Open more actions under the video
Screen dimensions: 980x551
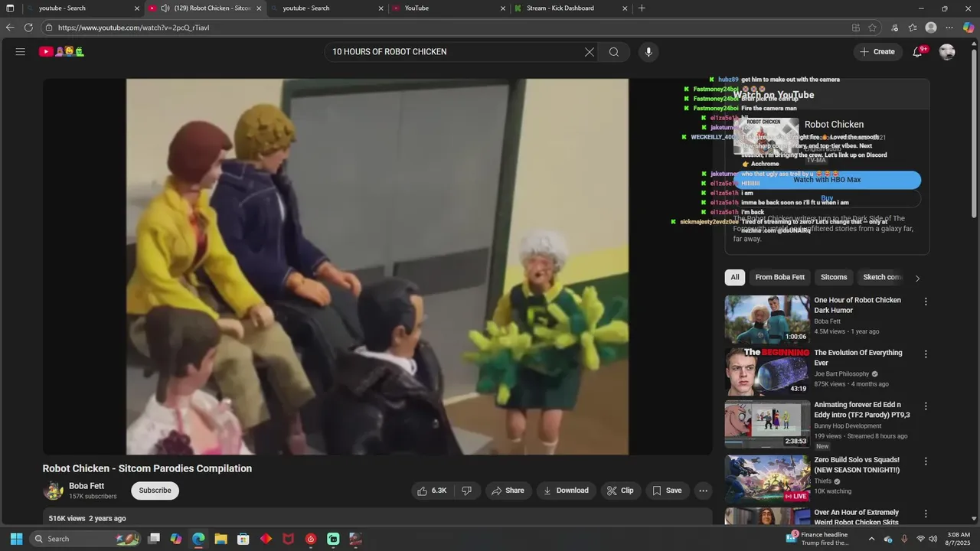coord(703,491)
